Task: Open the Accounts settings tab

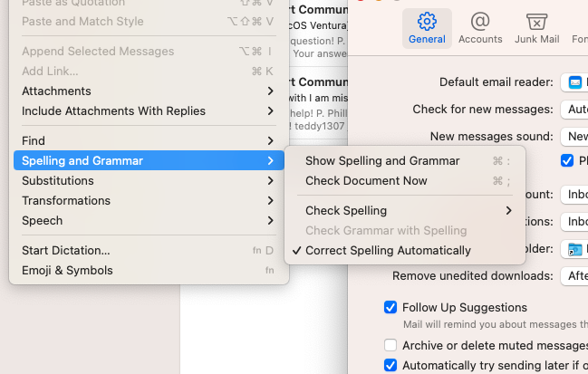Action: pyautogui.click(x=480, y=27)
